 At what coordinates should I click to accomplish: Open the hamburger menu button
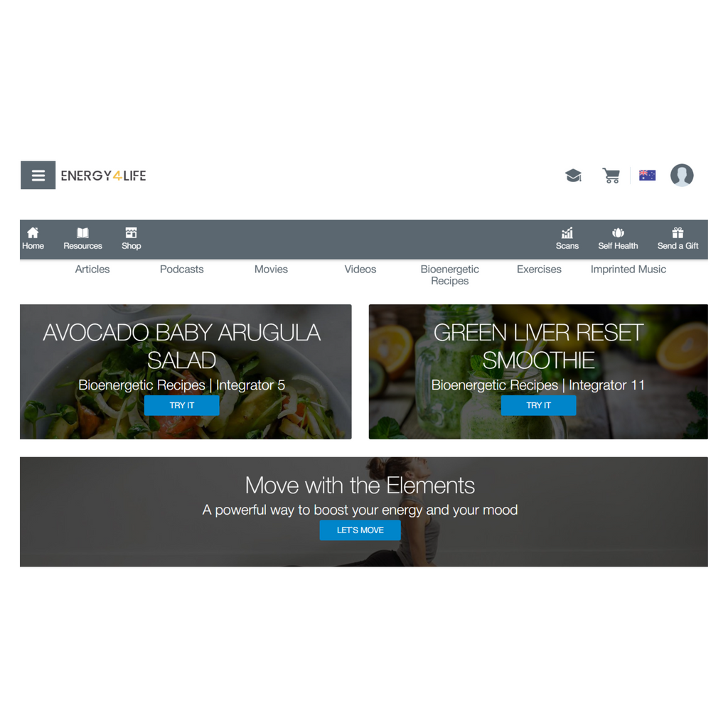click(x=38, y=175)
